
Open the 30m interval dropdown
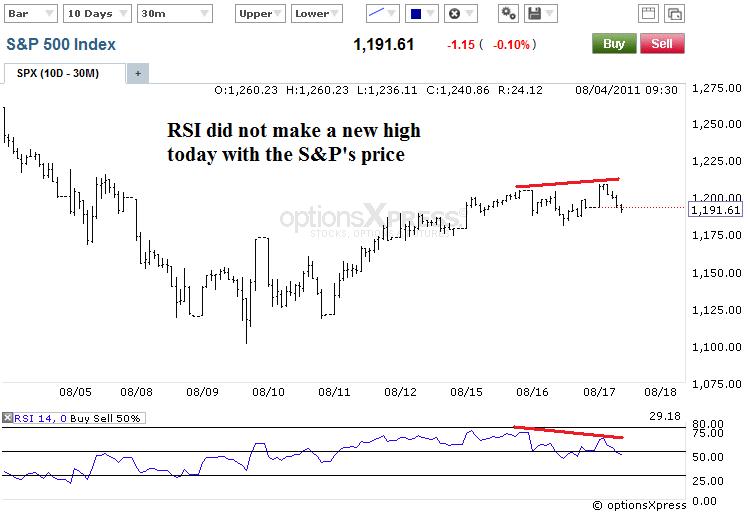click(175, 14)
